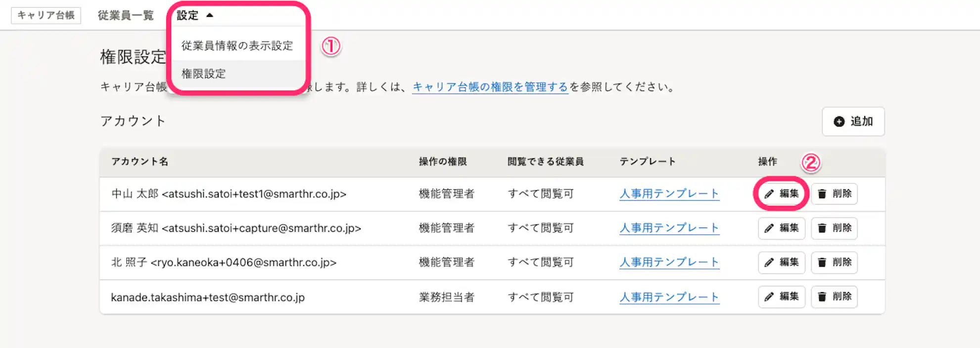Select 従業員情報の表示設定 menu item
Viewport: 980px width, 348px height.
coord(237,45)
